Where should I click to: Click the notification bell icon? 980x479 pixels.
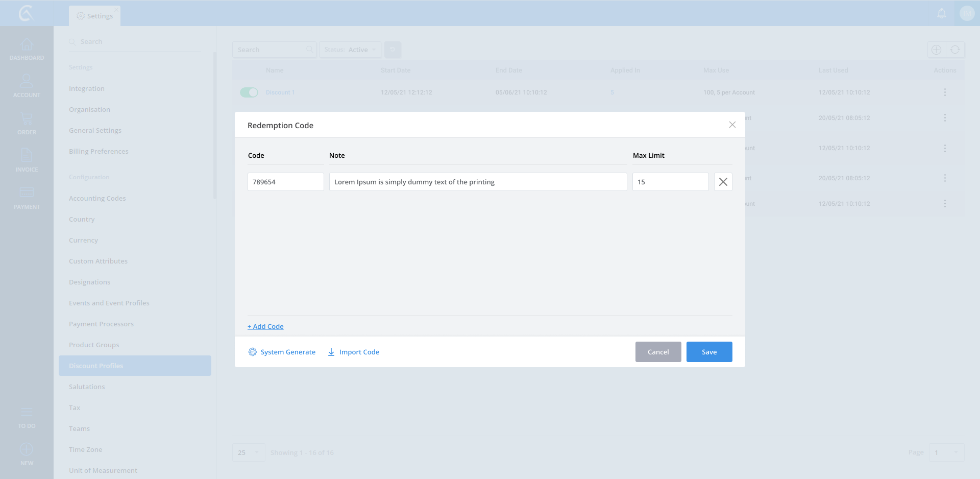click(x=942, y=13)
